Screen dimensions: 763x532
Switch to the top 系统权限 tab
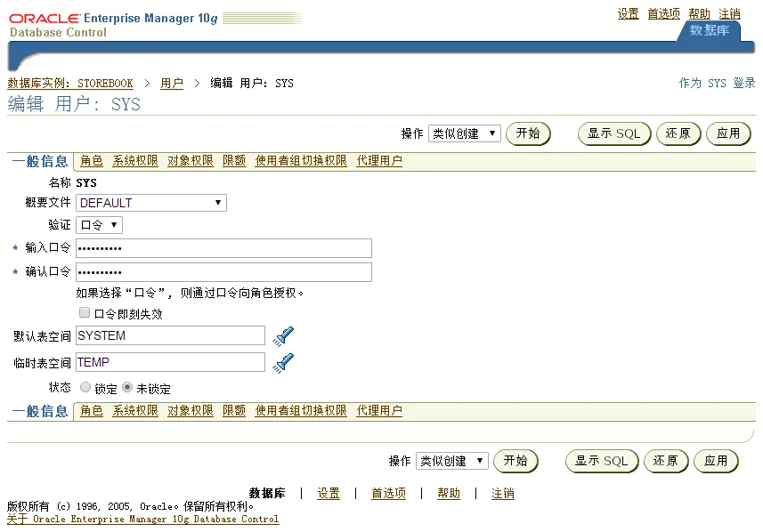point(135,160)
